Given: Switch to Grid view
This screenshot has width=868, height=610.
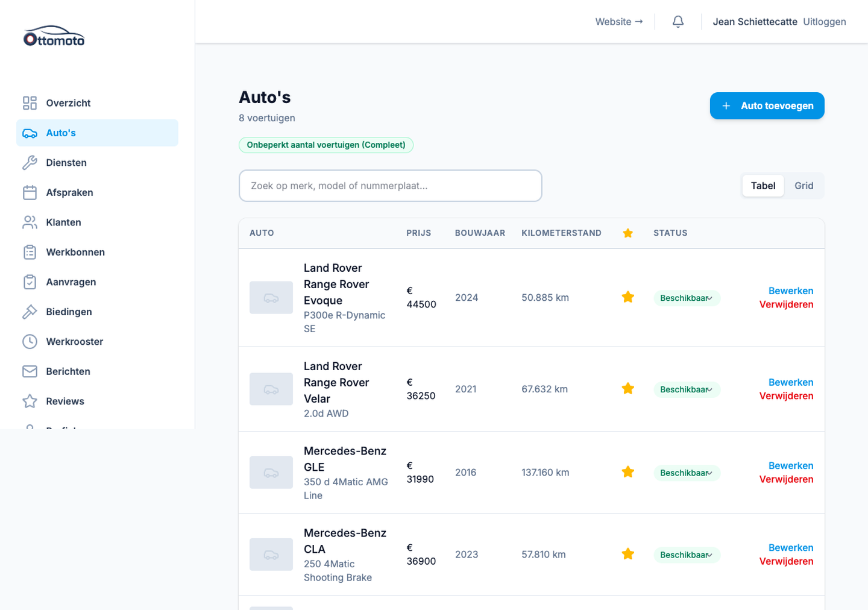Looking at the screenshot, I should [804, 186].
